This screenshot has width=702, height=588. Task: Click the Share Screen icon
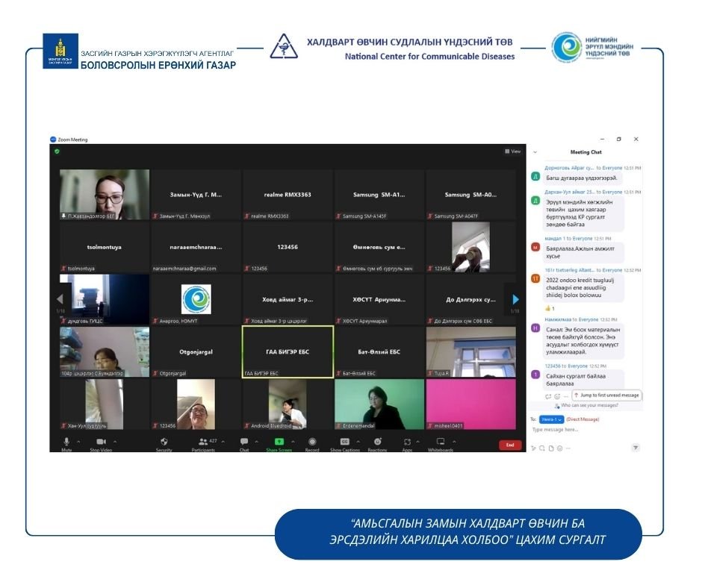(x=279, y=442)
